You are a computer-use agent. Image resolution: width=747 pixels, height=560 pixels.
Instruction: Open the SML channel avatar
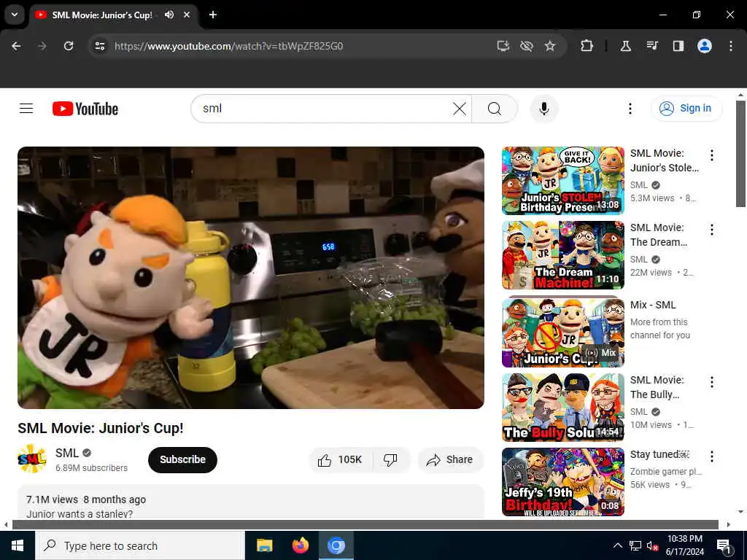(32, 459)
